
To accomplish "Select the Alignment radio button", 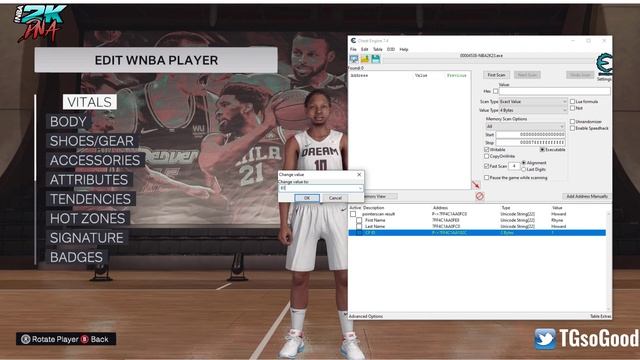I will (524, 163).
